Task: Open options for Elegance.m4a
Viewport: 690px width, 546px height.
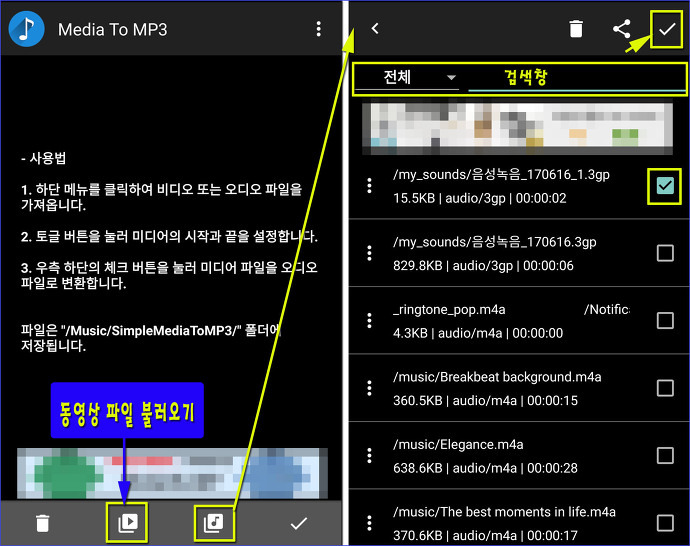Action: click(x=369, y=455)
